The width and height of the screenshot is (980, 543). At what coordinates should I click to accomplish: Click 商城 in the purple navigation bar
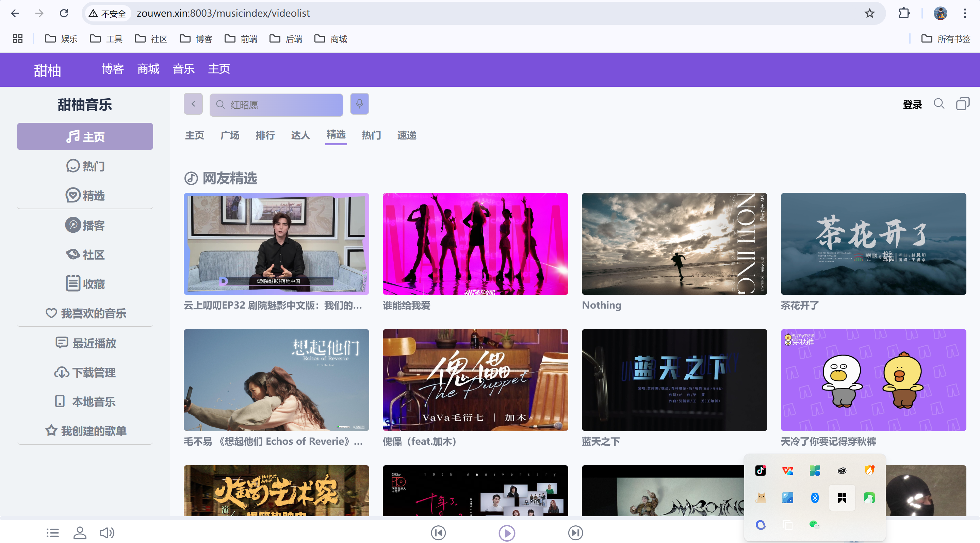tap(148, 69)
